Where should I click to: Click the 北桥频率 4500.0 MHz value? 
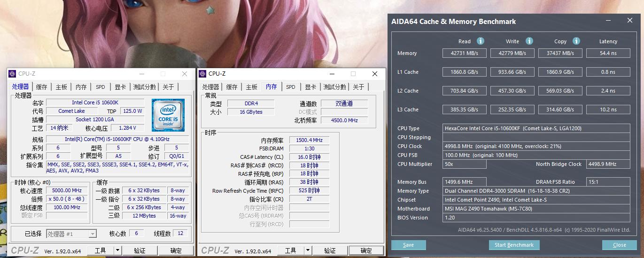[344, 120]
